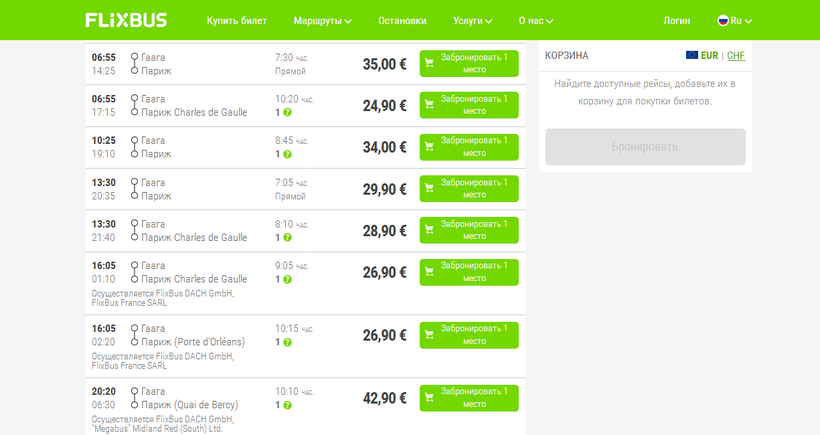Expand the Маршруты dropdown menu
Image resolution: width=820 pixels, height=435 pixels.
point(322,20)
